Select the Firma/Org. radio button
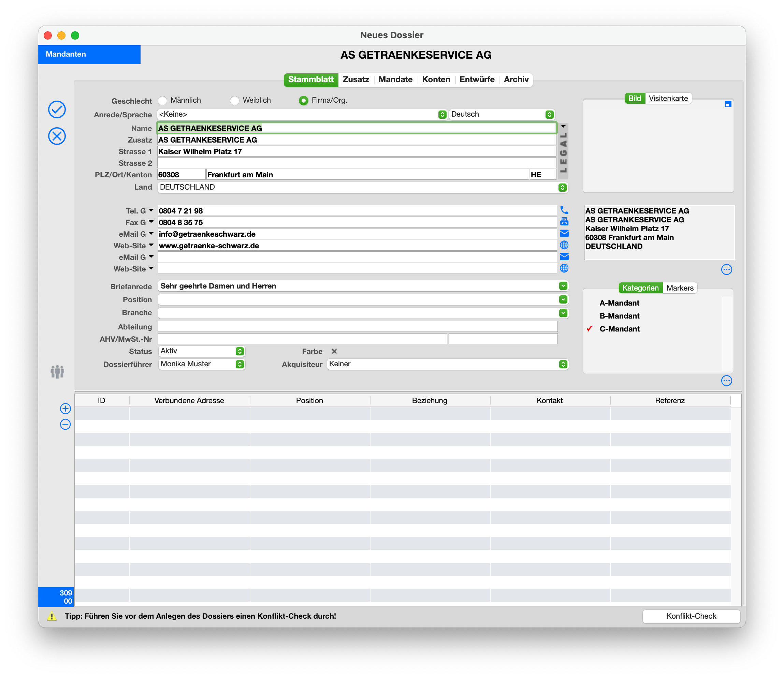Screen dimensions: 784x678 coord(303,101)
